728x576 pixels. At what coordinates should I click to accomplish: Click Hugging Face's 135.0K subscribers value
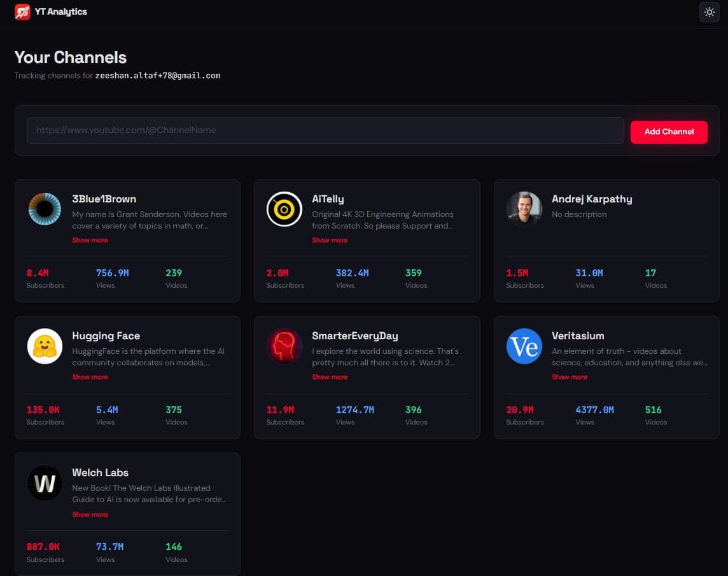coord(43,410)
